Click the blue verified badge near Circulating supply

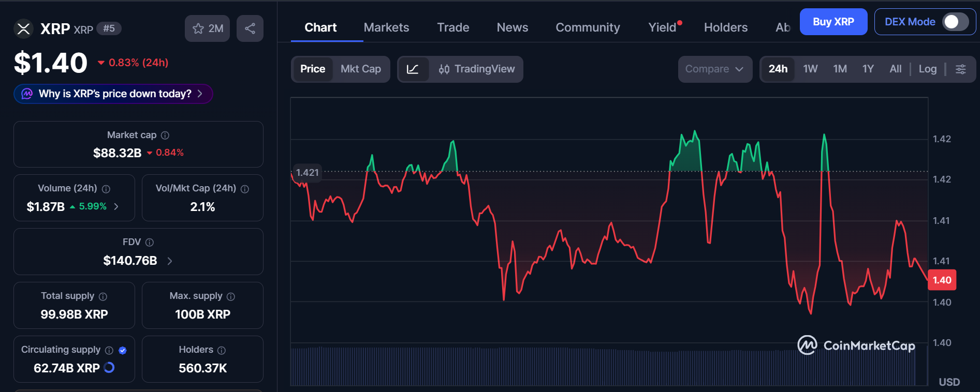pyautogui.click(x=123, y=350)
